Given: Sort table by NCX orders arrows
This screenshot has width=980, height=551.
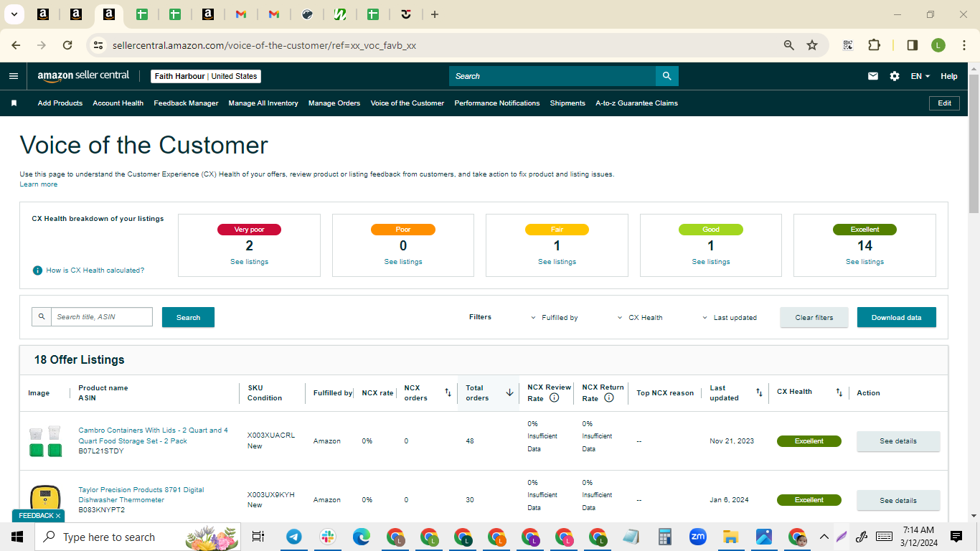Looking at the screenshot, I should click(x=448, y=392).
